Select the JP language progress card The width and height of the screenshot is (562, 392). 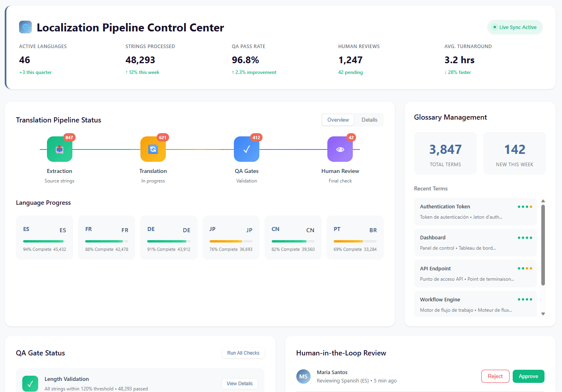(x=231, y=238)
